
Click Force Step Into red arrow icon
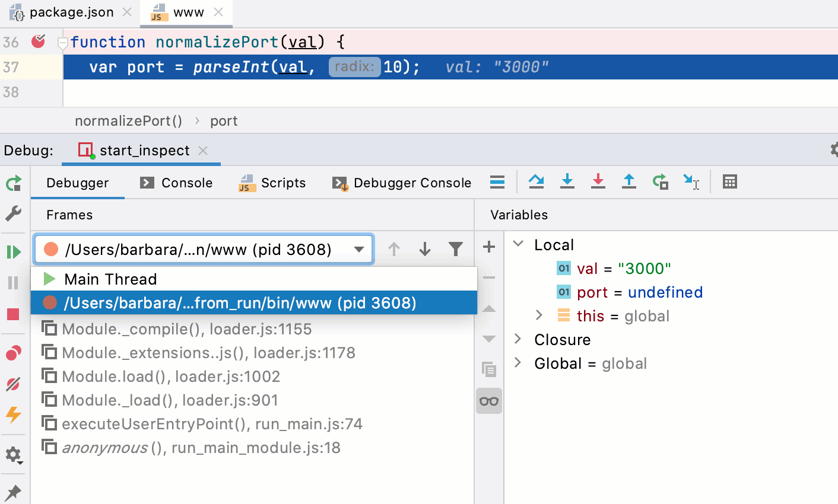[x=598, y=182]
